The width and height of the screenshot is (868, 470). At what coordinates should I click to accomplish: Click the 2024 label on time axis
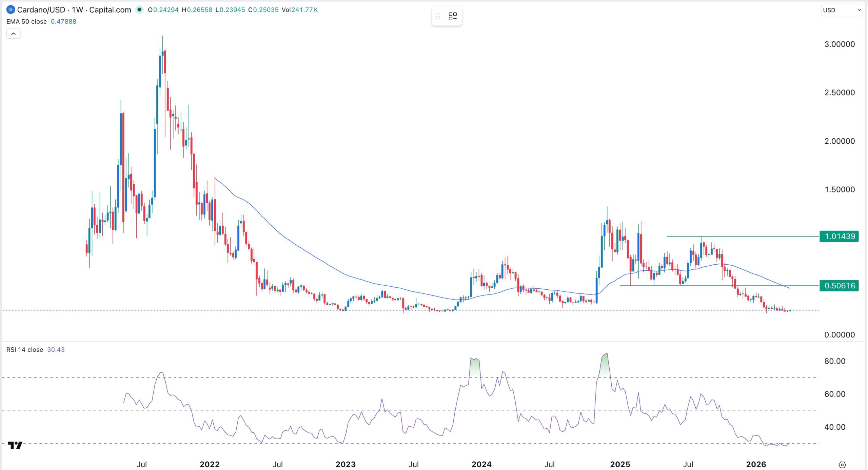coord(481,464)
